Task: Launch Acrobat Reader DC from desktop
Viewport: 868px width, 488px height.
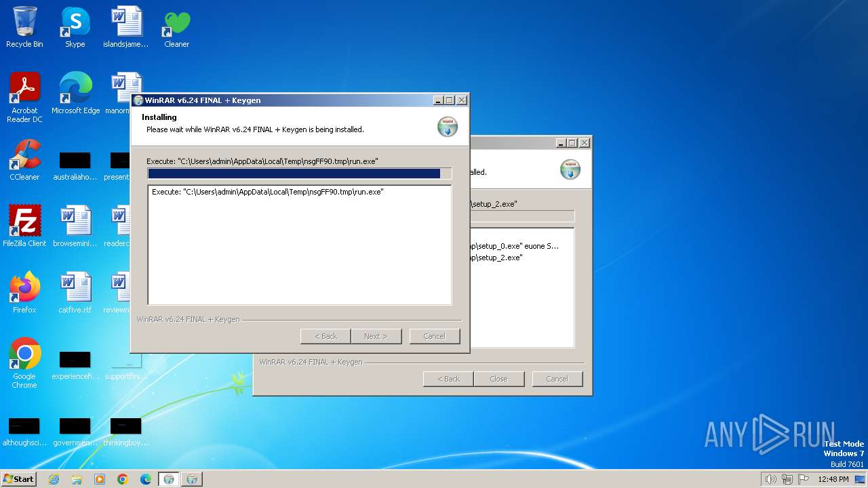Action: (x=24, y=97)
